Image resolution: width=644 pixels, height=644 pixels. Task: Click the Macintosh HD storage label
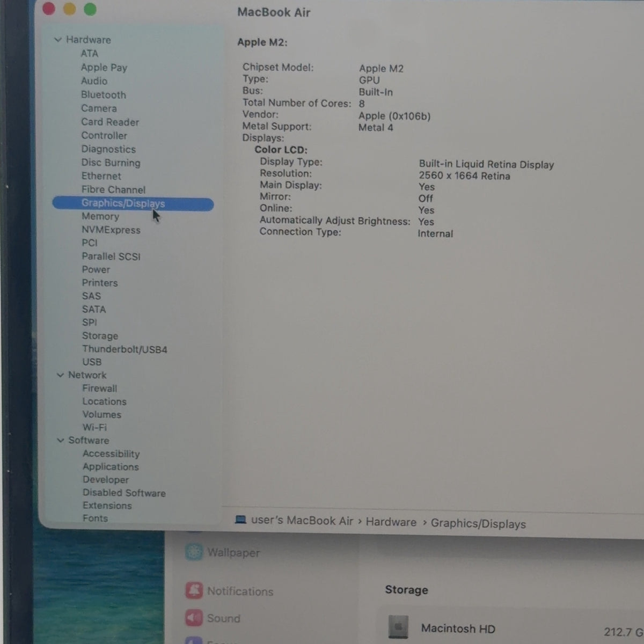pyautogui.click(x=458, y=628)
